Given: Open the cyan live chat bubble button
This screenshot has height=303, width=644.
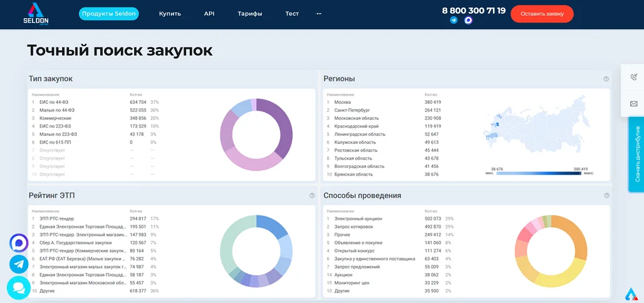Looking at the screenshot, I should point(19,287).
